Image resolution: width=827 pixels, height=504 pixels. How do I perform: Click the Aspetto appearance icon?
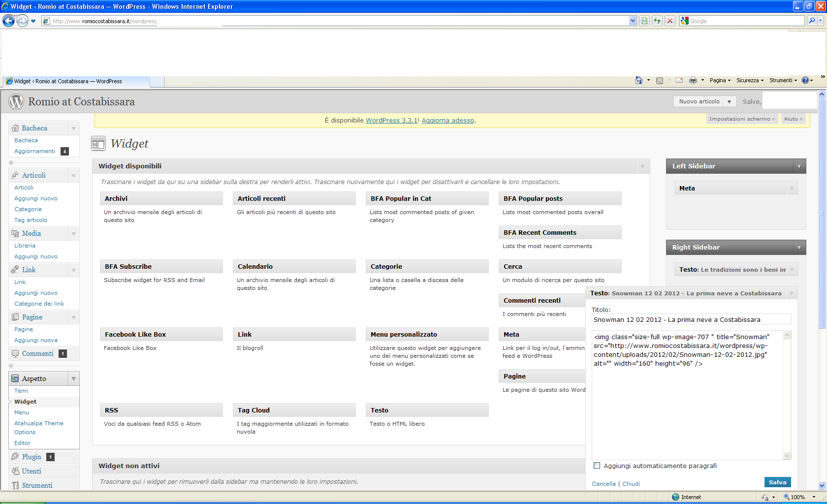(x=15, y=378)
